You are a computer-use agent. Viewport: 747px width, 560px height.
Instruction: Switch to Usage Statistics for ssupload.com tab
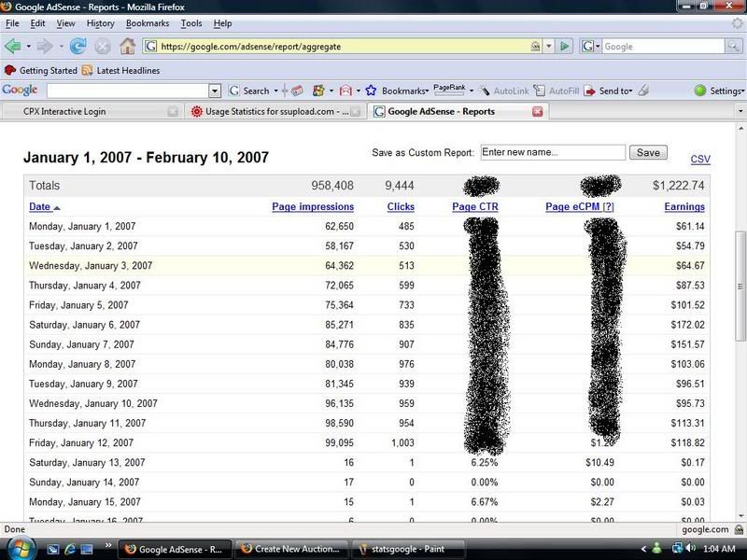tap(271, 112)
